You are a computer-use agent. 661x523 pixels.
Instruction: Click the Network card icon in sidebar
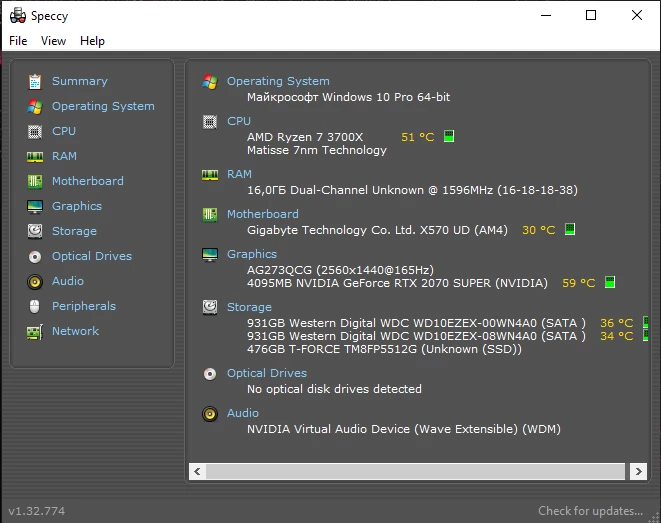click(x=35, y=332)
